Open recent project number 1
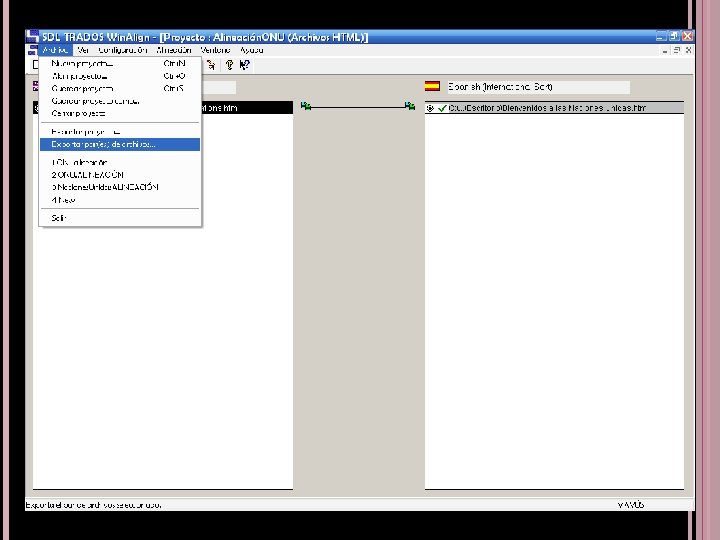The width and height of the screenshot is (720, 540). click(x=120, y=162)
